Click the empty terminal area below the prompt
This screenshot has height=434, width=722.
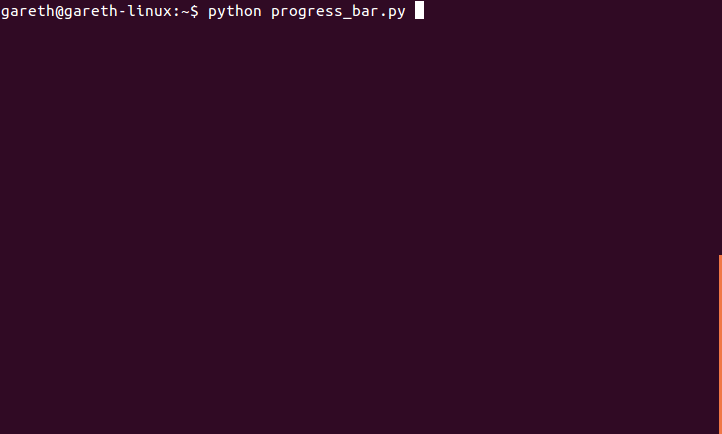[x=359, y=226]
